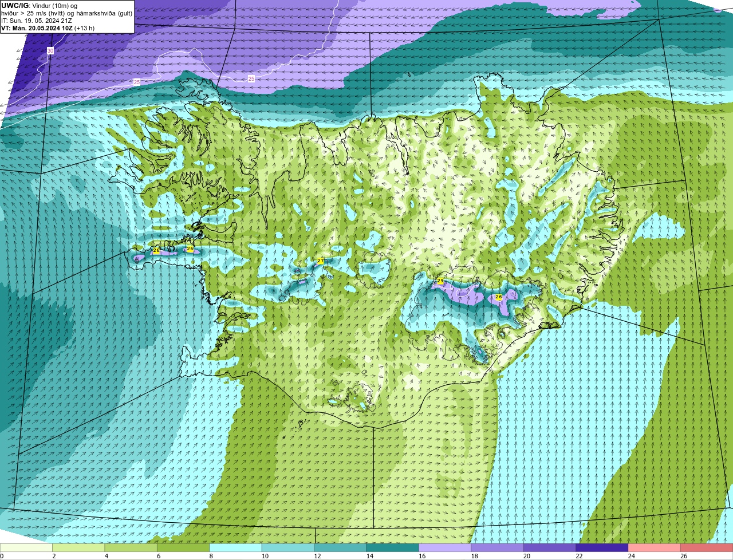The width and height of the screenshot is (733, 560).
Task: Click the 0–2 m/s pale yellow legend swatch
Action: point(26,547)
